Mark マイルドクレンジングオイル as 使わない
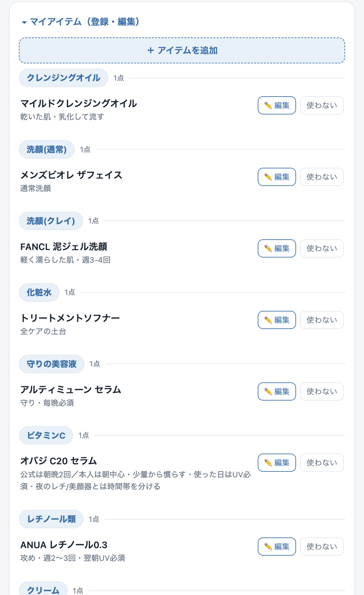This screenshot has width=364, height=595. (x=322, y=105)
